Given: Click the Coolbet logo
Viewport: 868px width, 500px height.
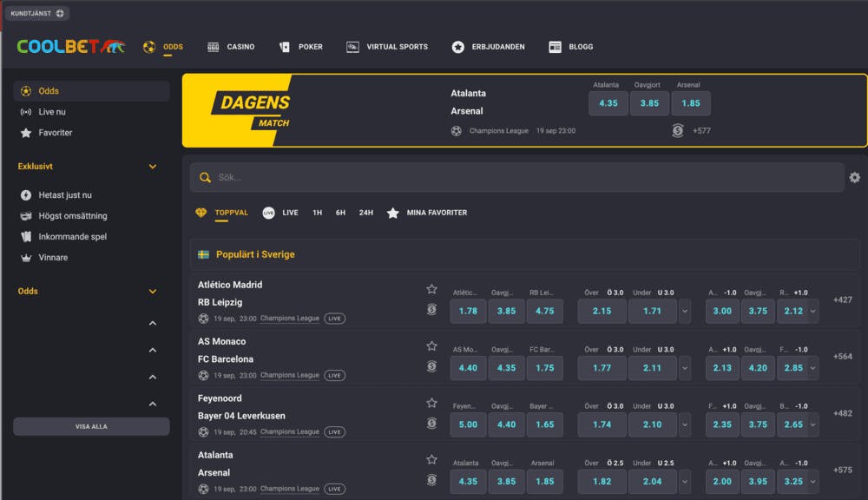Looking at the screenshot, I should (x=71, y=47).
